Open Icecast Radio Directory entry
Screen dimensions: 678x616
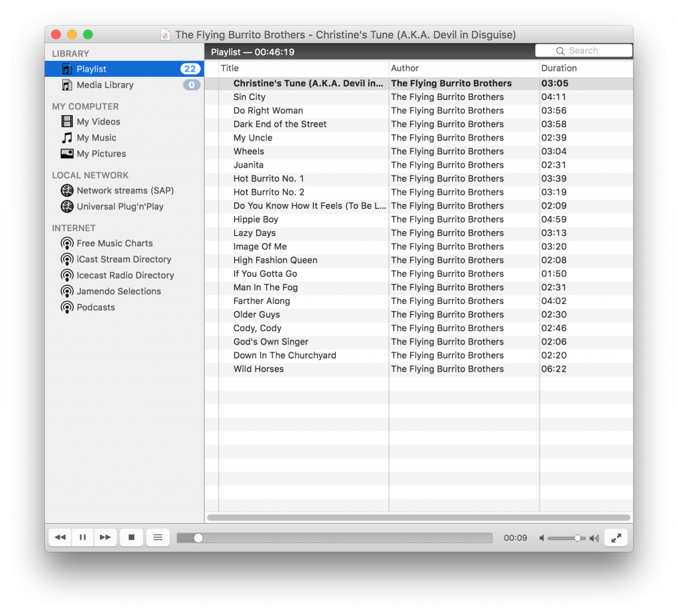124,275
